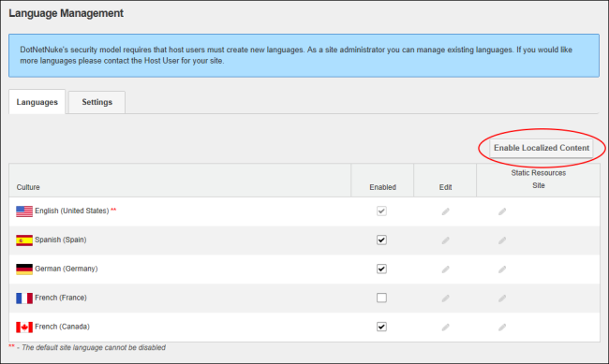Click the Culture column header

coord(28,187)
